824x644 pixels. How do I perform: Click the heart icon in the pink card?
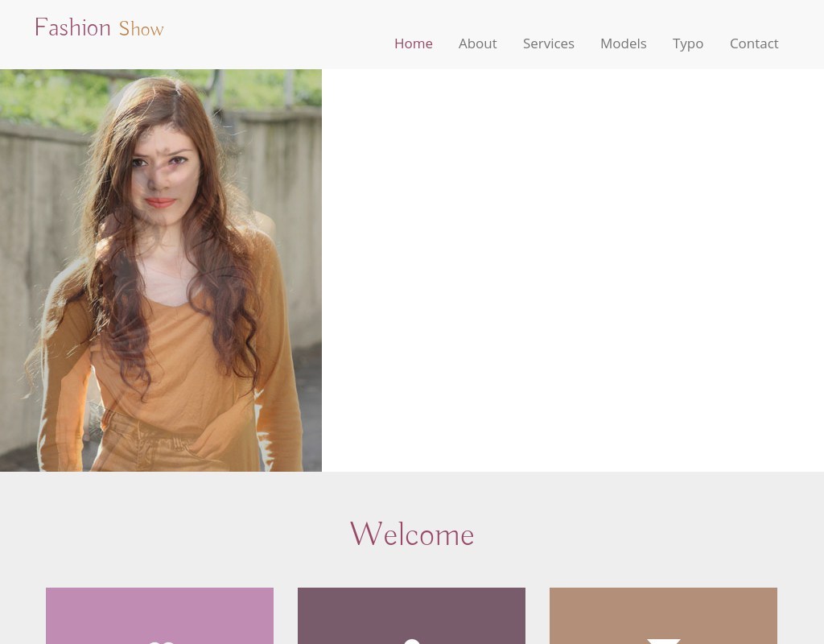(x=161, y=641)
